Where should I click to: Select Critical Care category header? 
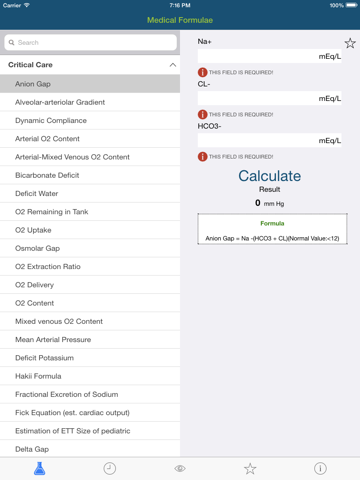click(90, 65)
